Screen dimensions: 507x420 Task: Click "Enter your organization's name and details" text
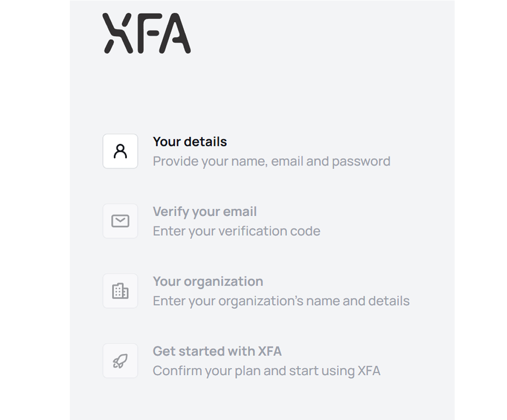coord(281,301)
